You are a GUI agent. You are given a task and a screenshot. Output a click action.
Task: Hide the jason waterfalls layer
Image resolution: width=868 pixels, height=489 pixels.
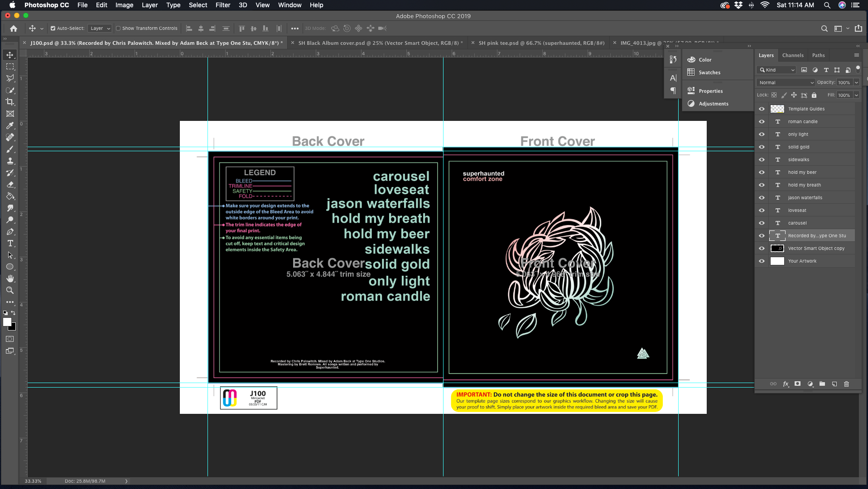pos(762,198)
